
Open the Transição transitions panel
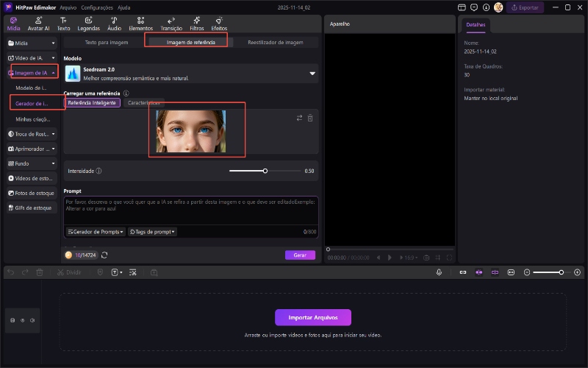tap(171, 23)
